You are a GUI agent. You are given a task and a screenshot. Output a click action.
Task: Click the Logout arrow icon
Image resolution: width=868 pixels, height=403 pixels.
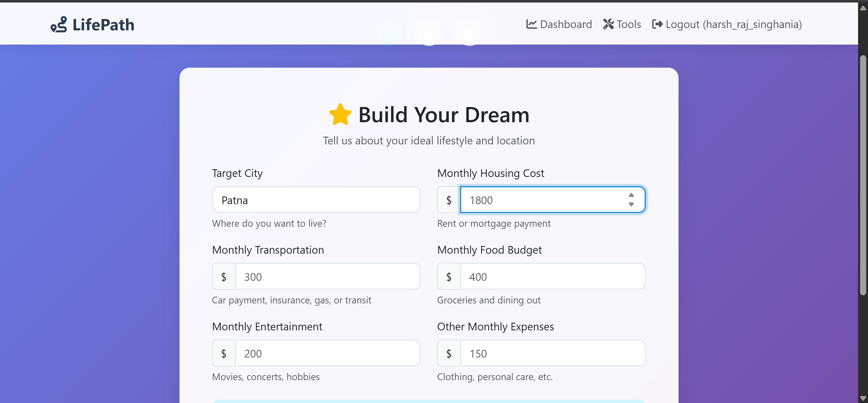tap(657, 24)
